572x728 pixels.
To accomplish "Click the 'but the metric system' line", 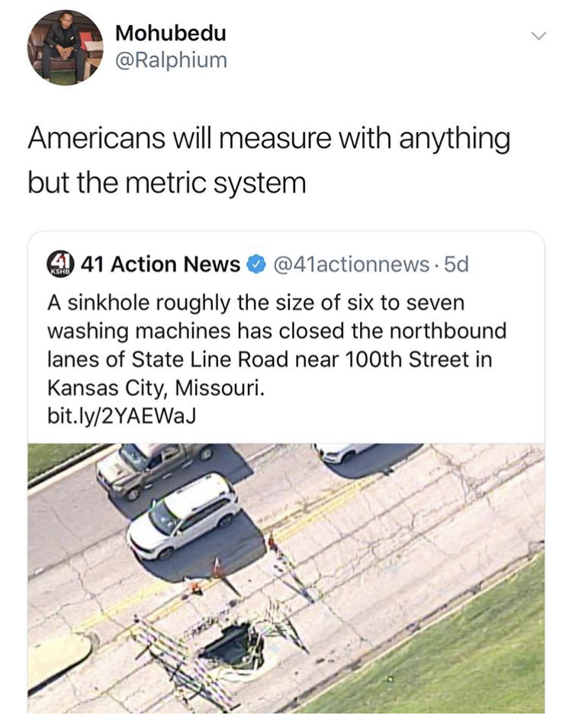I will pos(167,182).
